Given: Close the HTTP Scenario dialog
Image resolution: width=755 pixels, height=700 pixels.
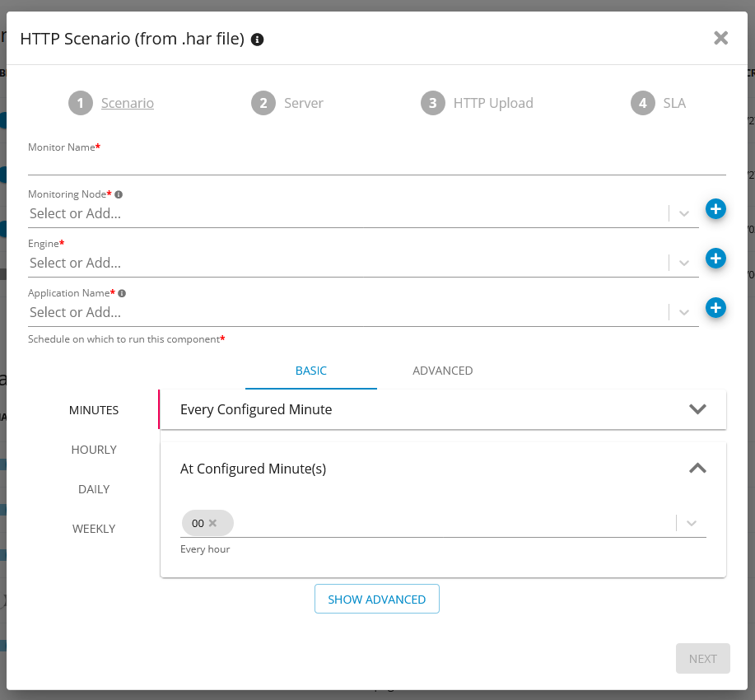Looking at the screenshot, I should click(x=720, y=38).
